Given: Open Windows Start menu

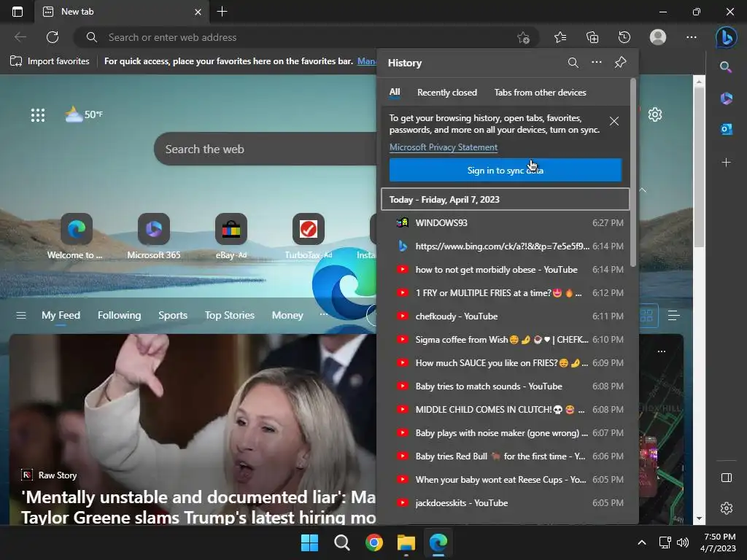Looking at the screenshot, I should [309, 542].
